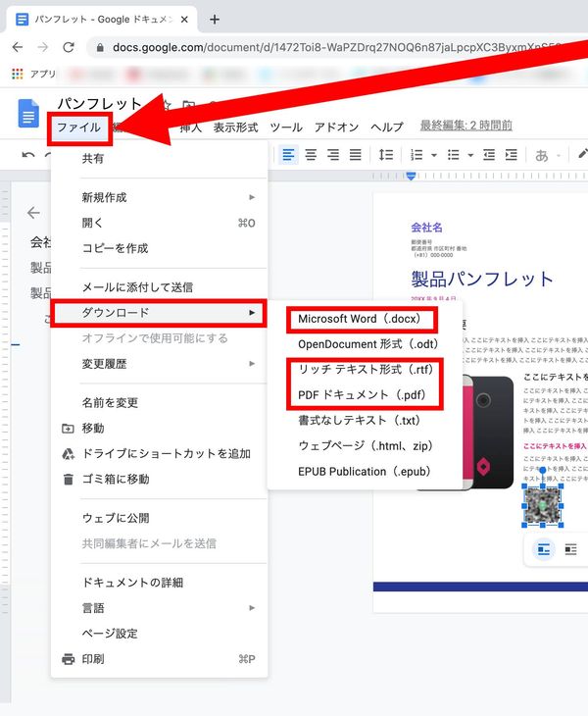Open the 表示形式 menu
Image resolution: width=588 pixels, height=716 pixels.
tap(236, 127)
